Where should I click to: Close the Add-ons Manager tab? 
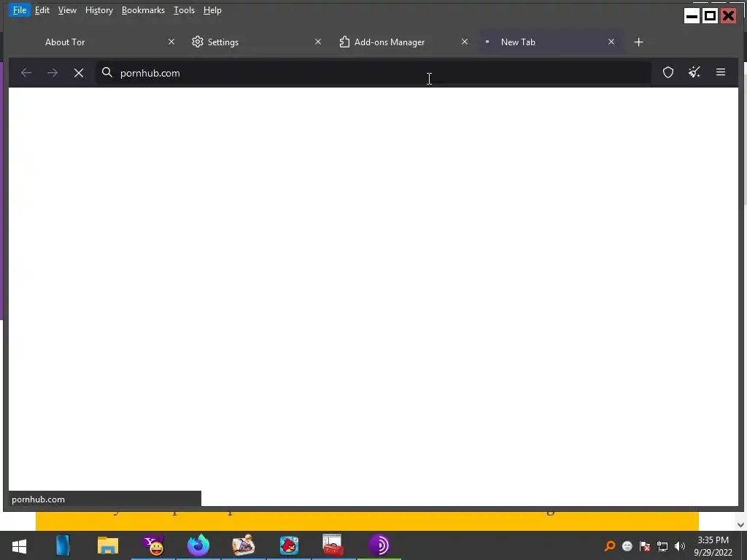coord(465,42)
